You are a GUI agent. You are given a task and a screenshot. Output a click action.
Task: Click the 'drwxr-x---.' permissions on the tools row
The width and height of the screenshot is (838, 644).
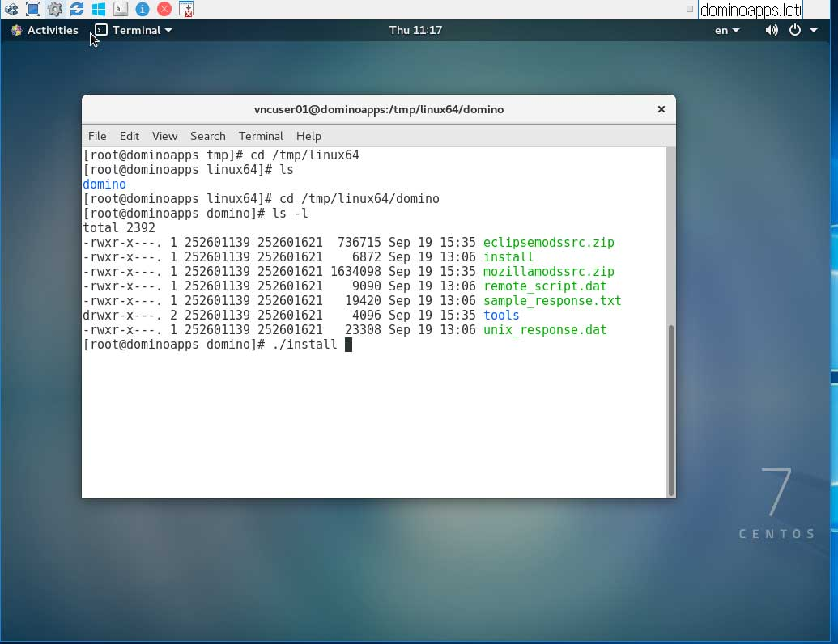122,315
